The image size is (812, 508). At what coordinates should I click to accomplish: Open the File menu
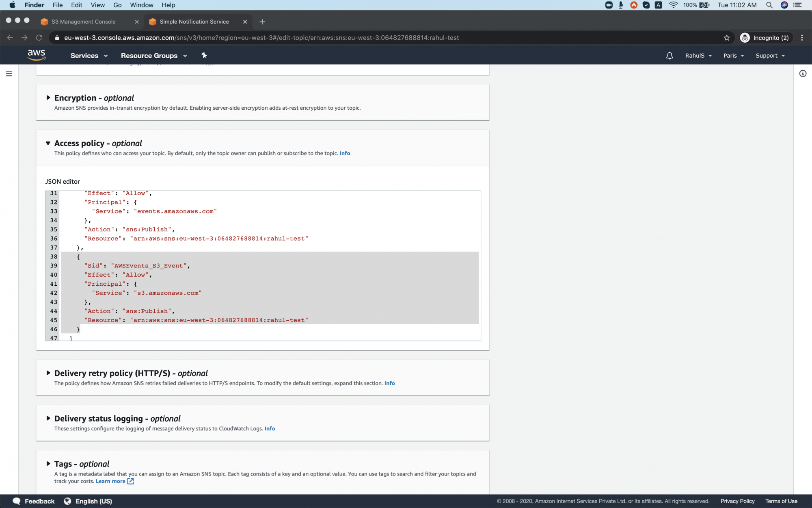coord(58,5)
